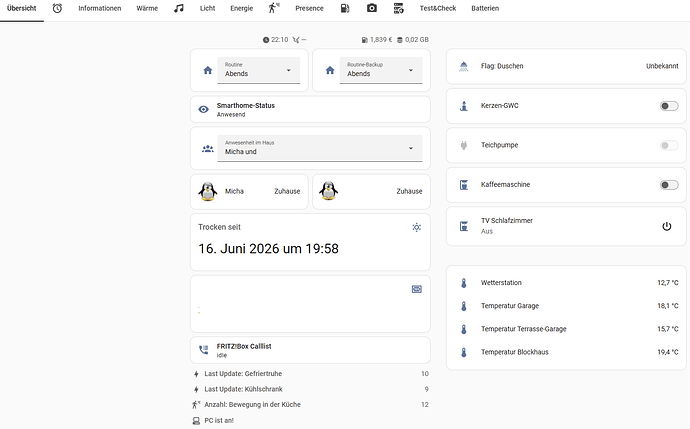Open the Routine dropdown set to Abends
This screenshot has width=690, height=429.
tap(259, 70)
